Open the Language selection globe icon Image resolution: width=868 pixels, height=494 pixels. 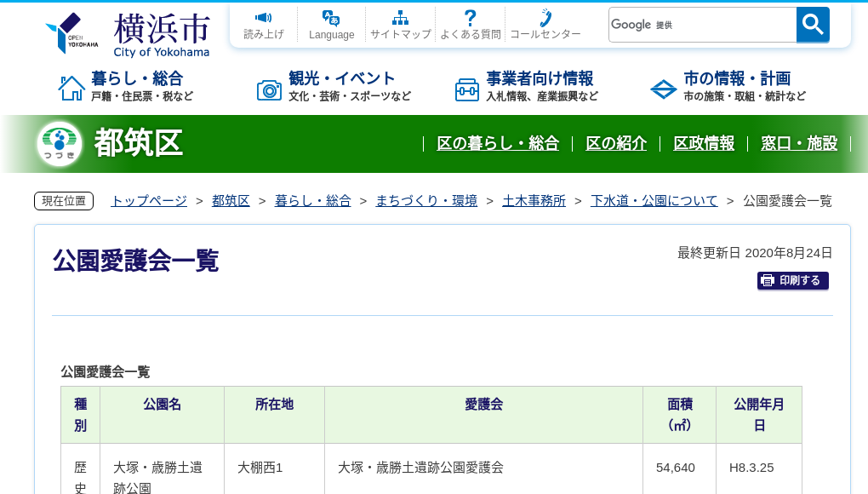[329, 18]
